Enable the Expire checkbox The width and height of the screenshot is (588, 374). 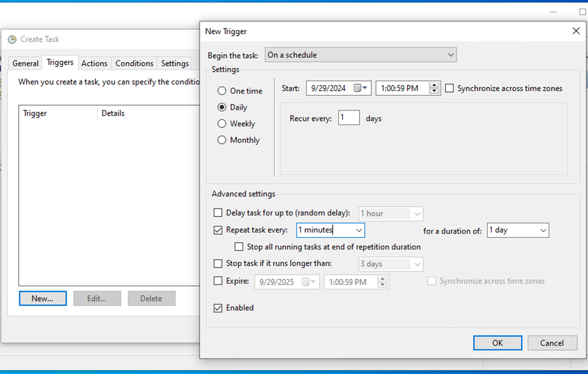218,282
